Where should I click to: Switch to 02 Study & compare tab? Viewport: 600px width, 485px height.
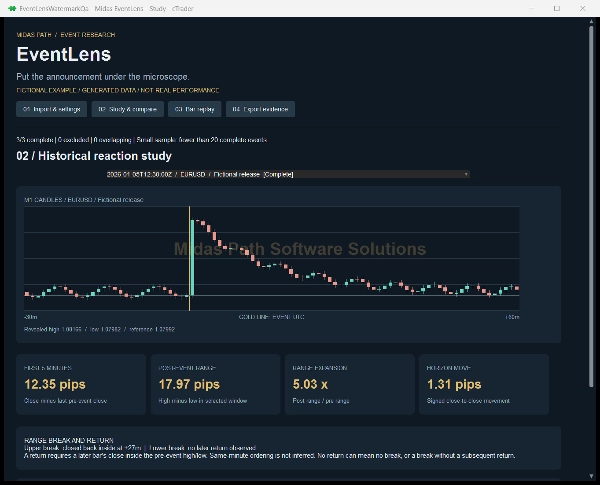click(127, 109)
